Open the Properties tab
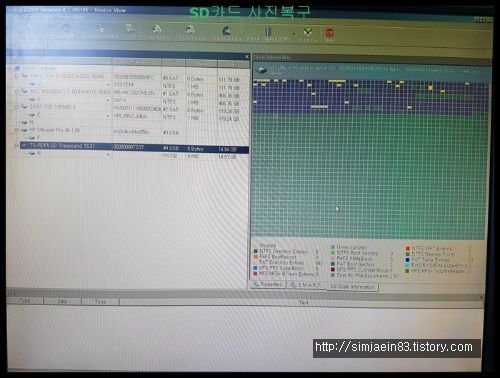This screenshot has width=500, height=378. pos(268,284)
